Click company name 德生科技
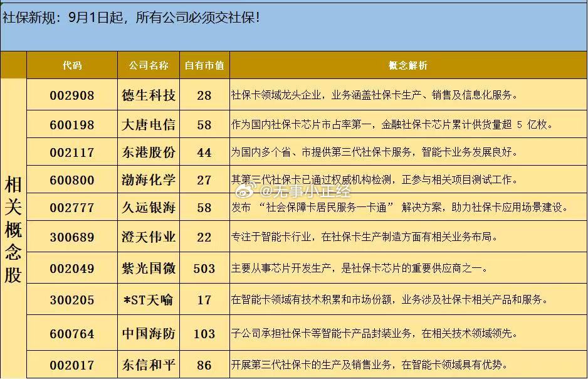588x379 pixels. click(149, 95)
